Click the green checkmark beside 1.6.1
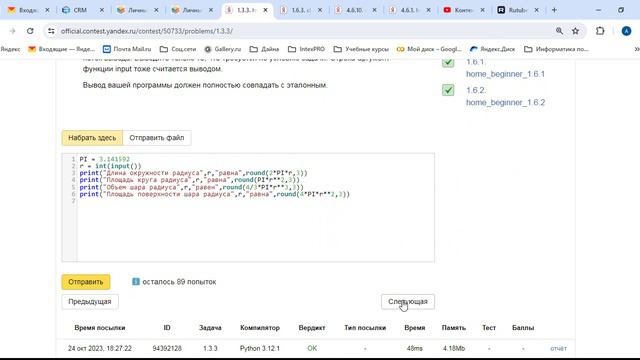 (x=448, y=62)
